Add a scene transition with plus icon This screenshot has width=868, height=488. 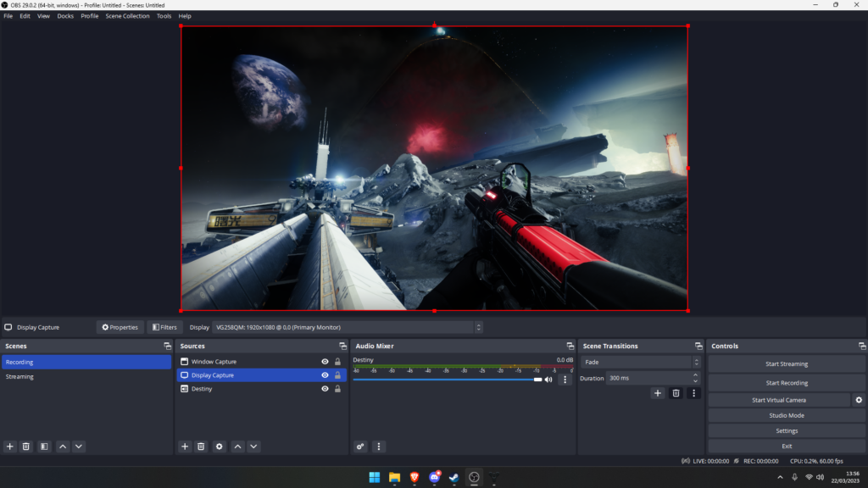pyautogui.click(x=658, y=393)
